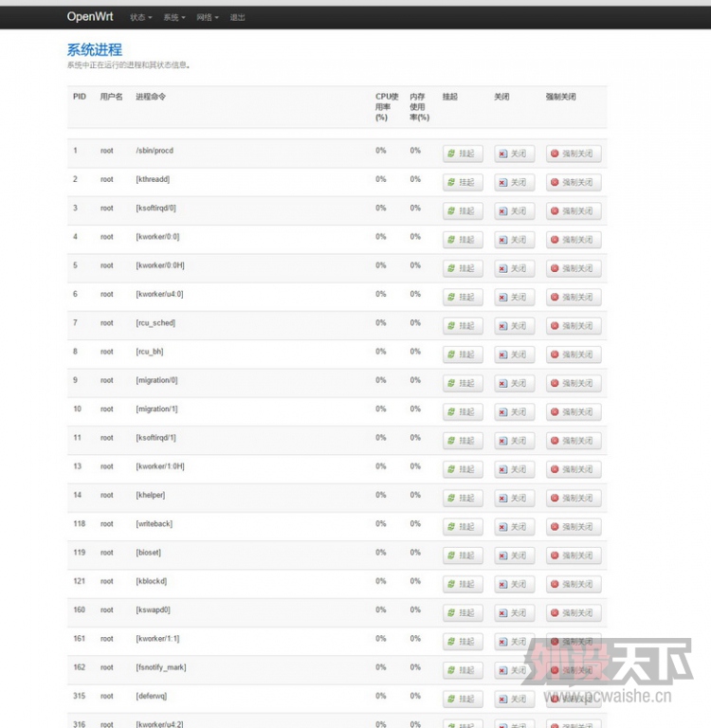Force close the [ksoftirqd/1] process
711x728 pixels.
pos(574,441)
